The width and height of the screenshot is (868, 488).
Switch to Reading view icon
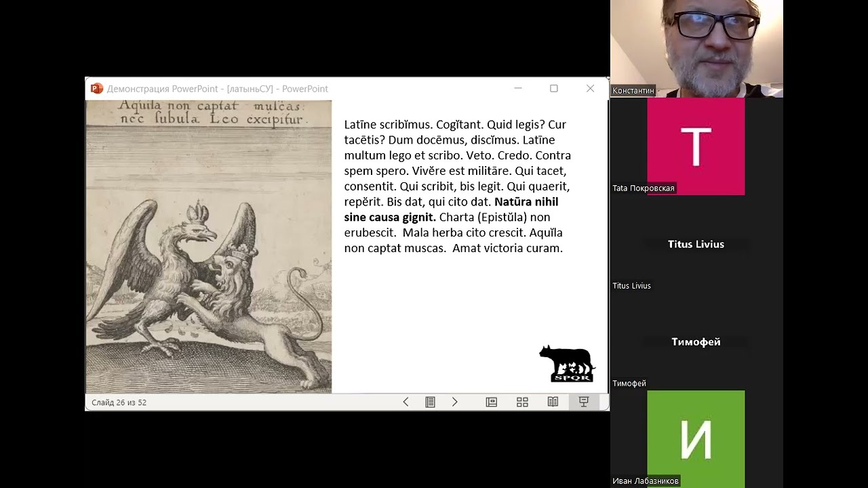(553, 402)
